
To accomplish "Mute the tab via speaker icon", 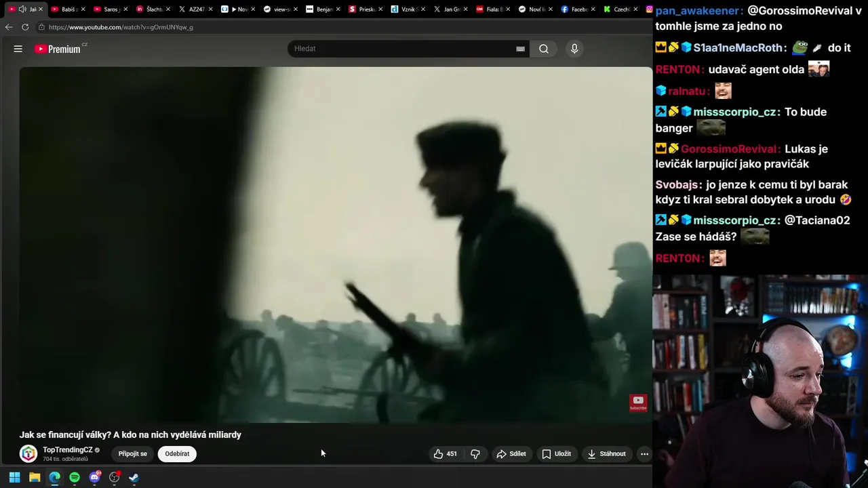I will tap(22, 9).
